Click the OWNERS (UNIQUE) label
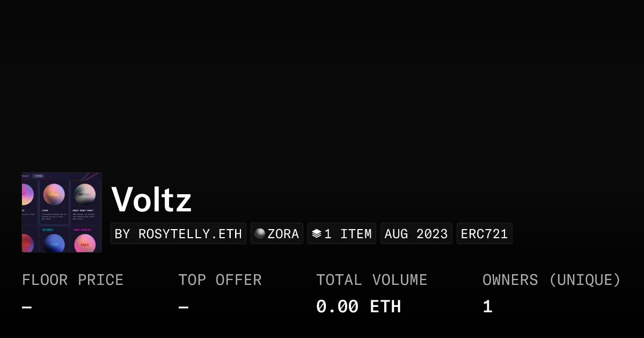This screenshot has width=644, height=338. tap(551, 280)
